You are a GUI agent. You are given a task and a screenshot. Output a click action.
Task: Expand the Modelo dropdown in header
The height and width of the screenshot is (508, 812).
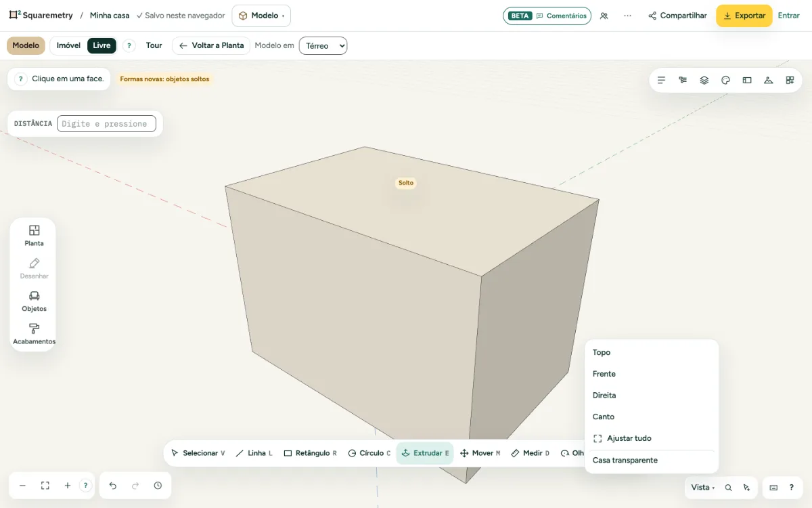(x=261, y=16)
